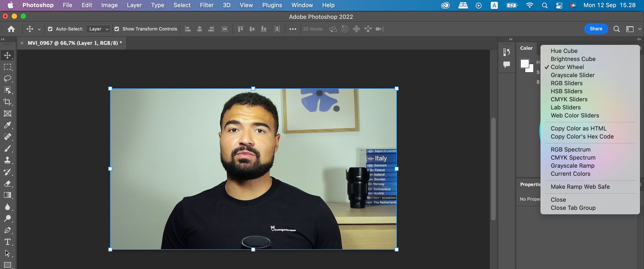The width and height of the screenshot is (644, 269).
Task: Click the foreground color swatch
Action: click(x=525, y=64)
